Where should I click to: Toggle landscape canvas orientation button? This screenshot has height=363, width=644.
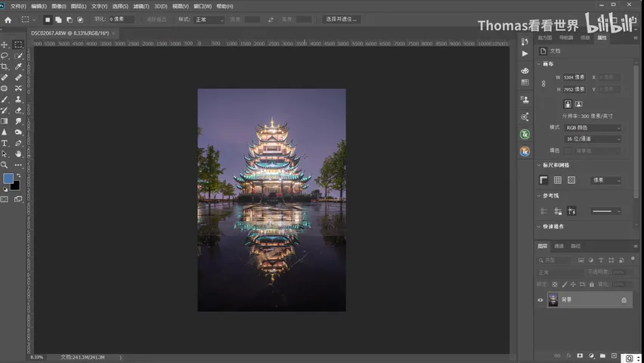point(578,104)
